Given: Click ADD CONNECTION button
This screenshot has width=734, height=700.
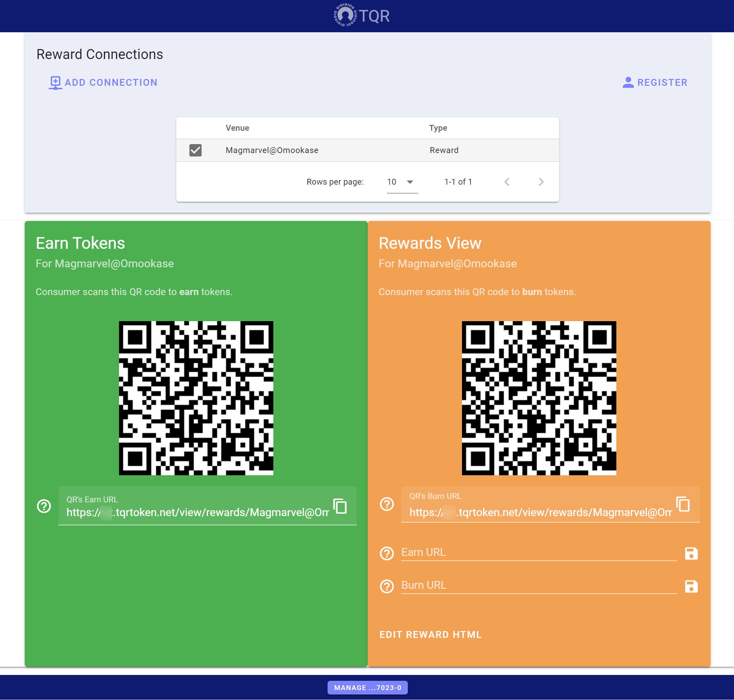Looking at the screenshot, I should (x=103, y=82).
